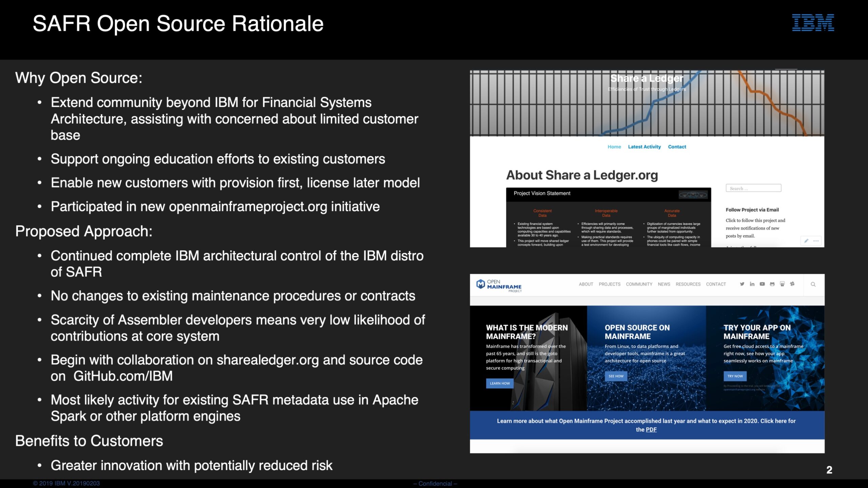Click the Benefits to Customers heading
868x488 pixels.
(x=89, y=441)
